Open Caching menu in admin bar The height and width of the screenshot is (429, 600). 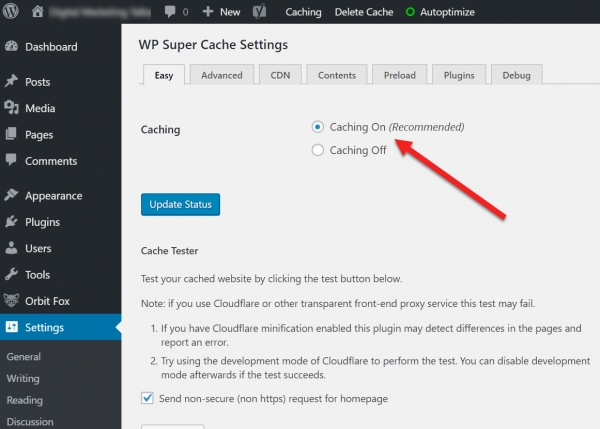303,12
